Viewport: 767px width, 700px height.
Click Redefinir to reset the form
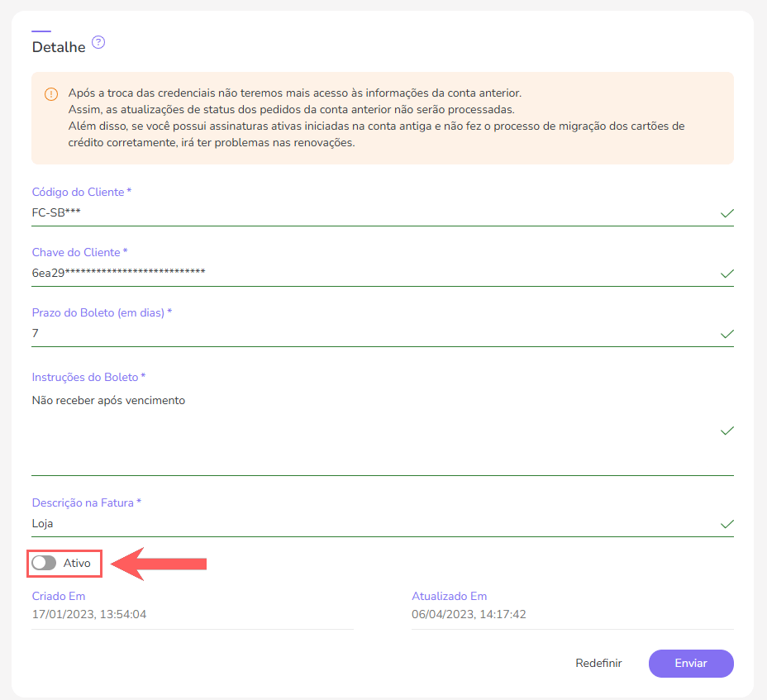tap(598, 663)
